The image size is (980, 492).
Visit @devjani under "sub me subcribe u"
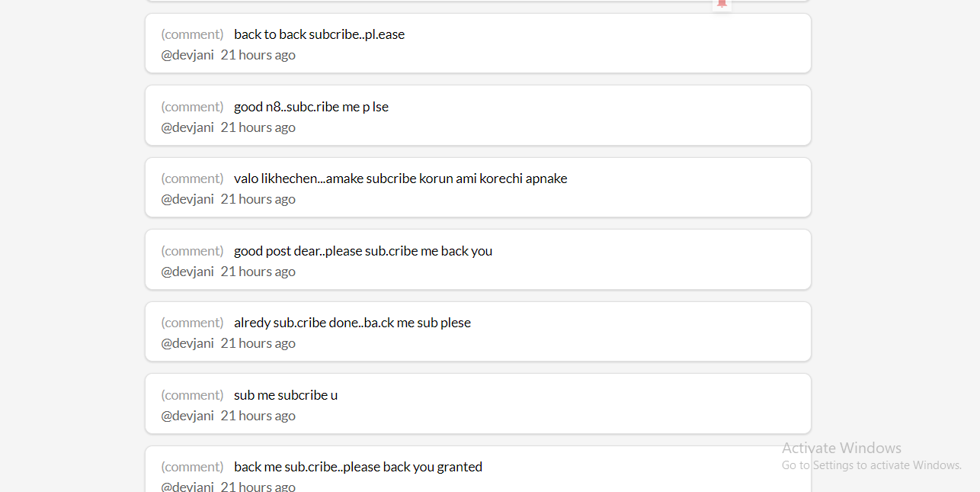187,416
